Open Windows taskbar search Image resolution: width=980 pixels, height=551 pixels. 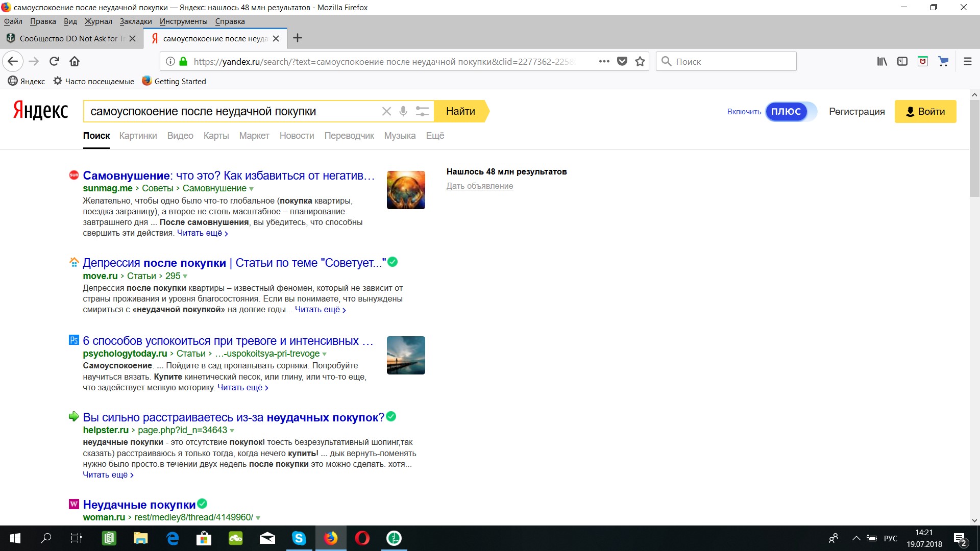pos(46,538)
